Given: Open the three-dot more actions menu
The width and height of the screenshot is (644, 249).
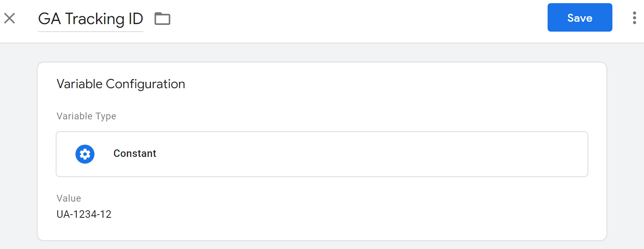Looking at the screenshot, I should tap(634, 18).
